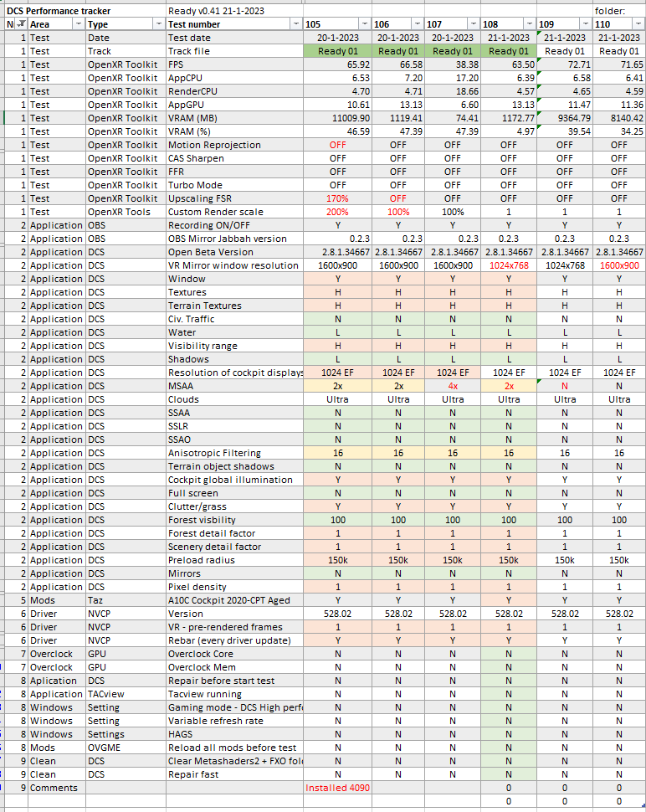The image size is (646, 812).
Task: Select the 'Pixel density' label cell
Action: (x=234, y=588)
